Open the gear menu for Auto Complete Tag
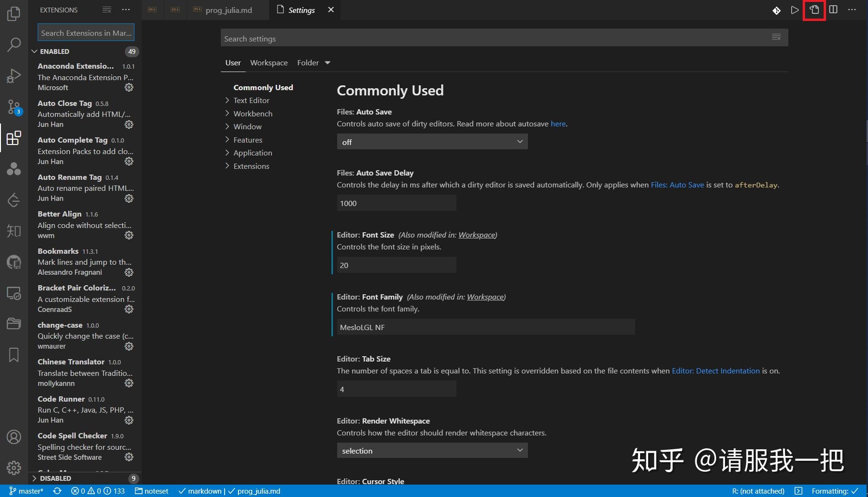868x497 pixels. coord(129,161)
